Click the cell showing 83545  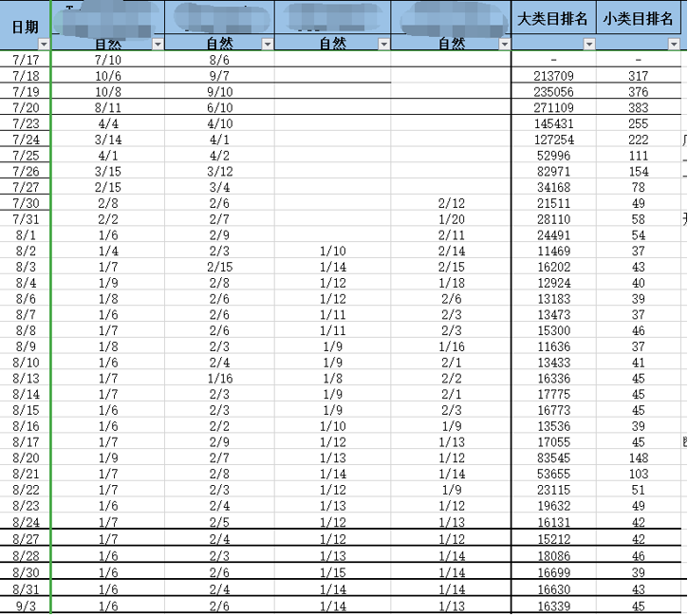pyautogui.click(x=553, y=458)
